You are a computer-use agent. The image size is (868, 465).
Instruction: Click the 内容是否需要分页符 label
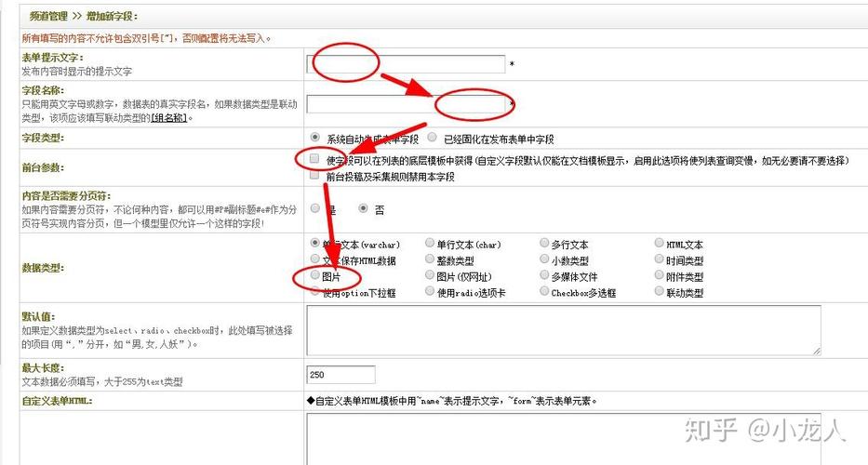pyautogui.click(x=66, y=196)
